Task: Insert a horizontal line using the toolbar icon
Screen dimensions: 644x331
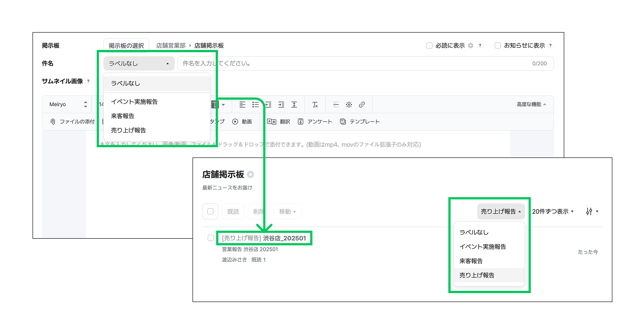Action: (336, 104)
